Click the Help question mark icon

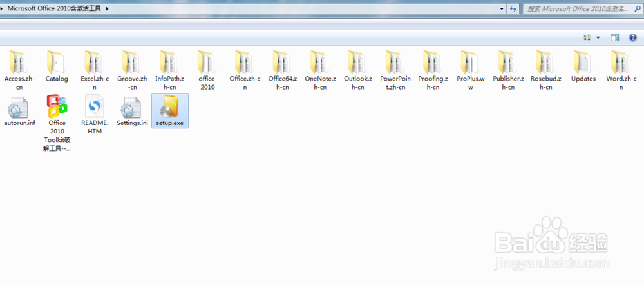point(633,38)
